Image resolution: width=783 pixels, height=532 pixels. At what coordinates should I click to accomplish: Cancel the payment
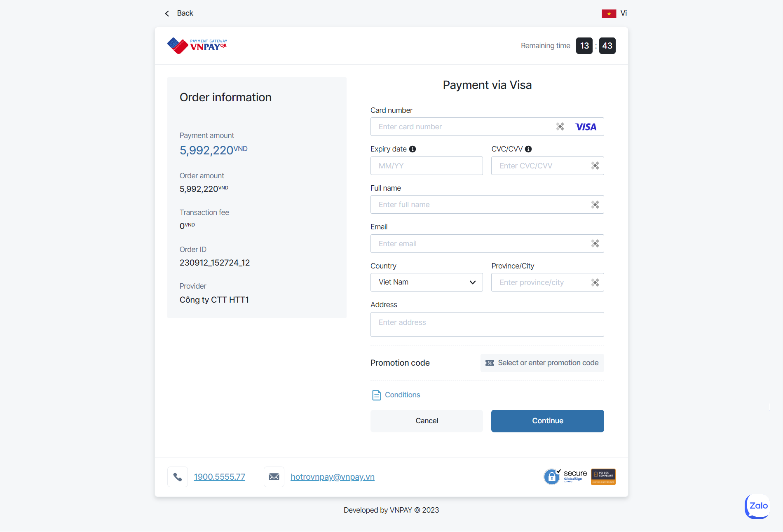(x=427, y=421)
